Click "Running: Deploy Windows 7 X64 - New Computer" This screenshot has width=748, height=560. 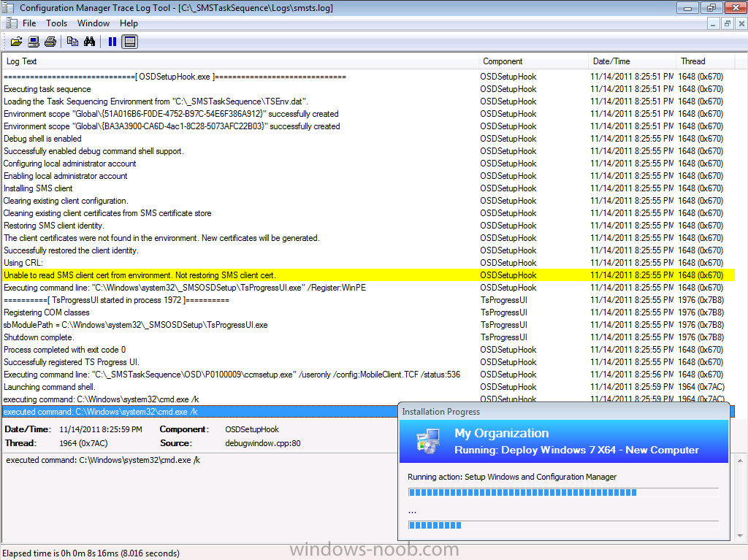tap(576, 450)
